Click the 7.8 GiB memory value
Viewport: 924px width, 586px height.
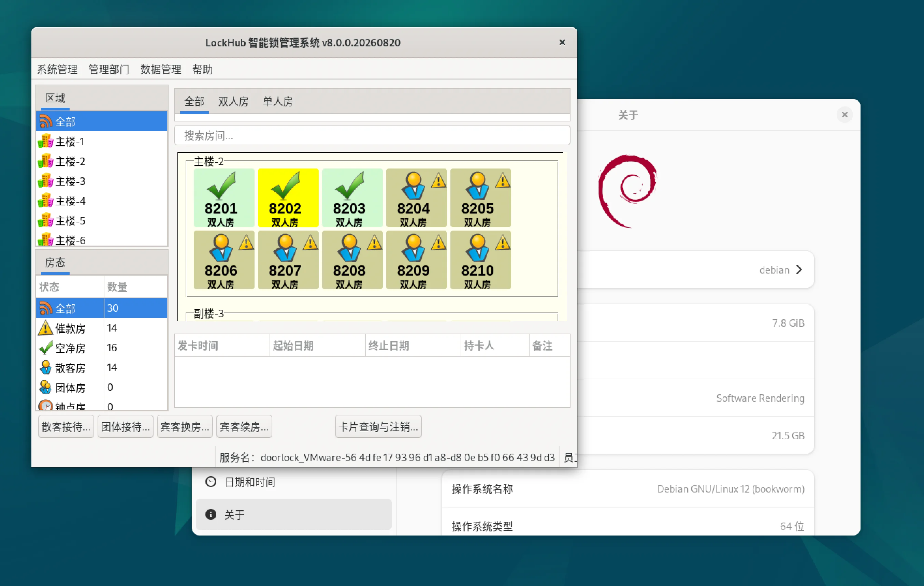788,323
